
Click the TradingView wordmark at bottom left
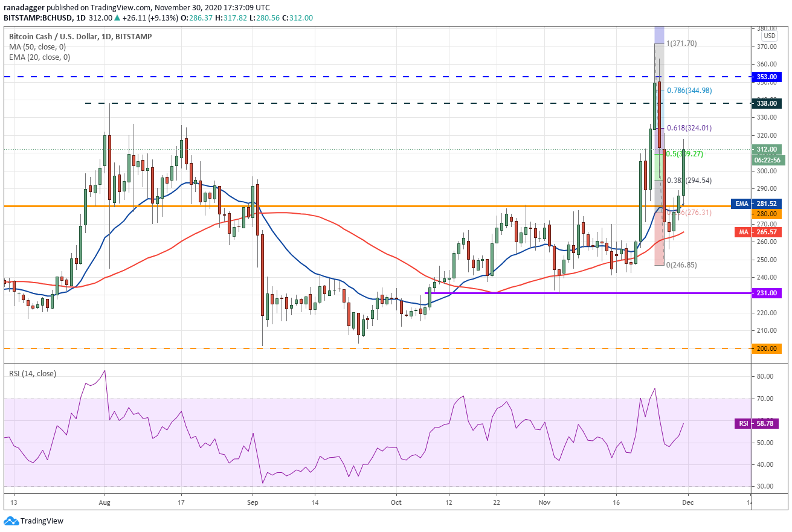click(42, 521)
